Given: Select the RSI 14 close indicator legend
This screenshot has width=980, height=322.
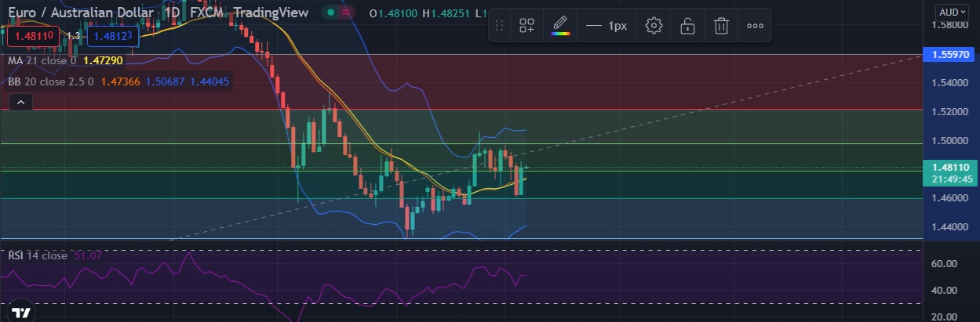Looking at the screenshot, I should click(x=38, y=255).
